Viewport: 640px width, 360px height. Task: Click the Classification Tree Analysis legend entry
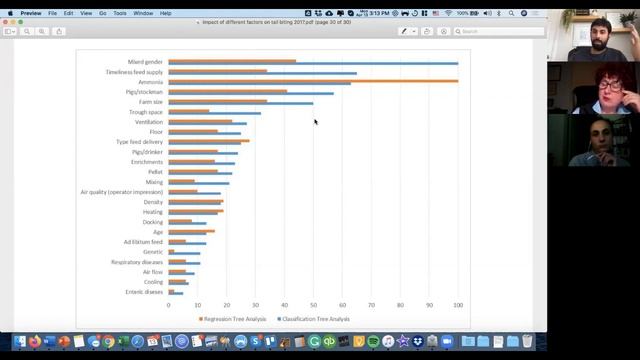[x=313, y=319]
